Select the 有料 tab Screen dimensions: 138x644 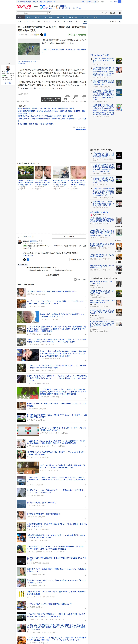pos(95,17)
